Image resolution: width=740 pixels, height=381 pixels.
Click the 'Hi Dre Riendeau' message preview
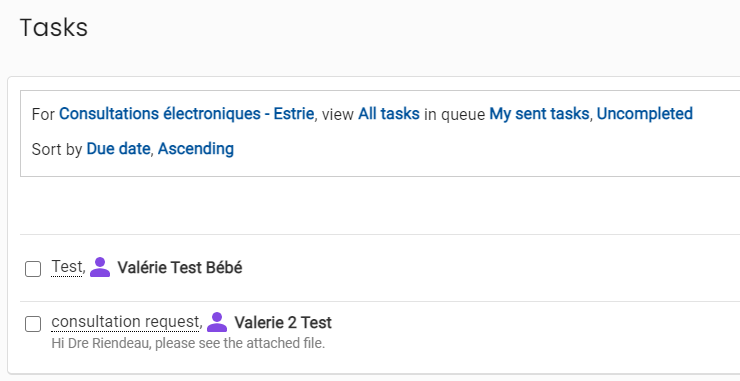coord(188,343)
